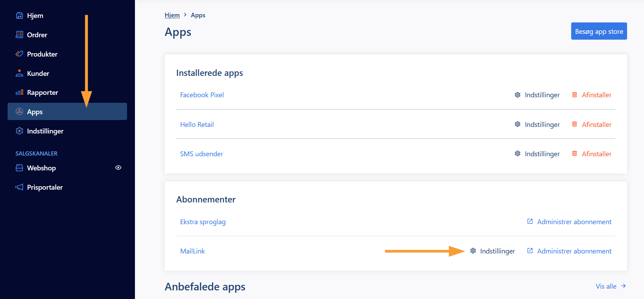Click the Ordrer list icon

pos(19,35)
